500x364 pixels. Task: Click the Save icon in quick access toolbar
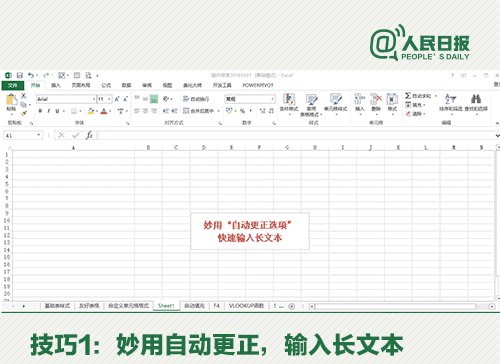[20, 75]
